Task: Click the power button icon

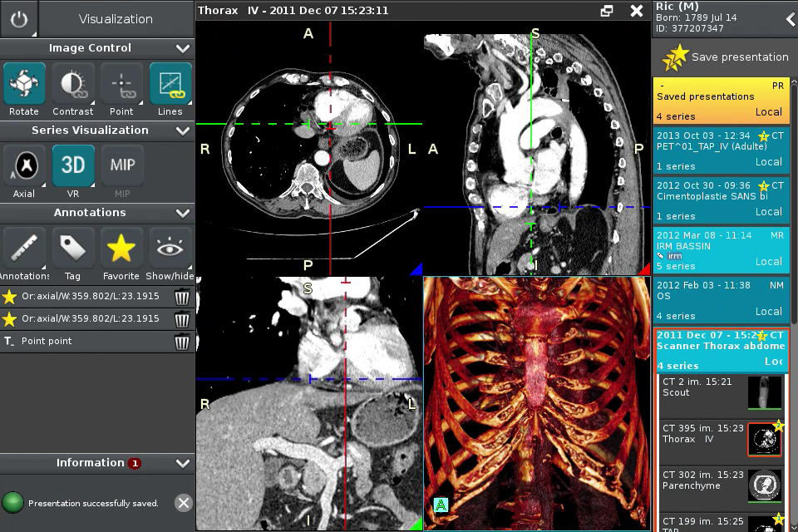Action: coord(19,19)
